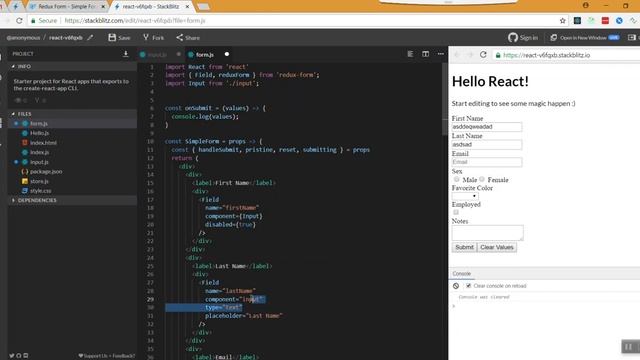Click the store.js yellow file icon
Viewport: 640px width, 360px height.
pyautogui.click(x=24, y=181)
